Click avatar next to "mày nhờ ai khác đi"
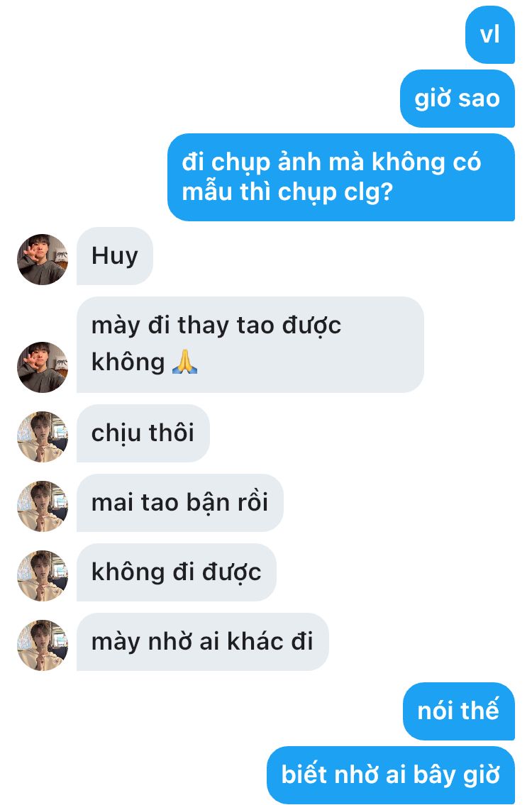 coord(43,645)
